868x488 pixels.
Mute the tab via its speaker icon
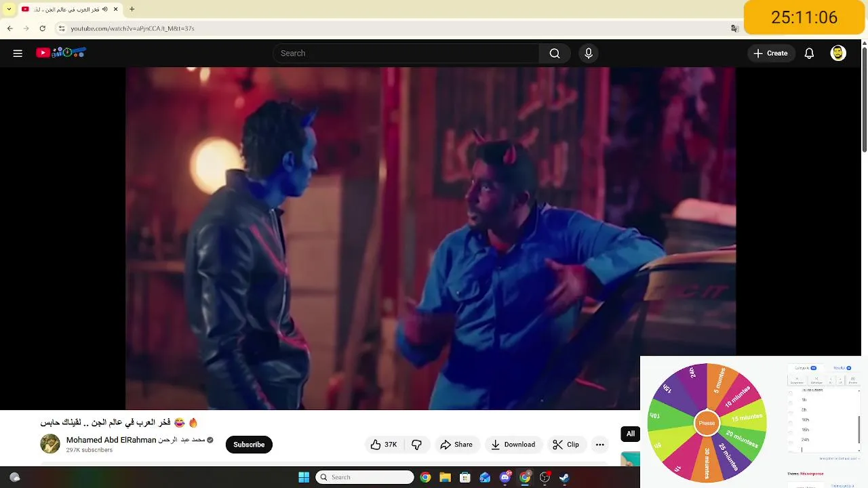105,9
